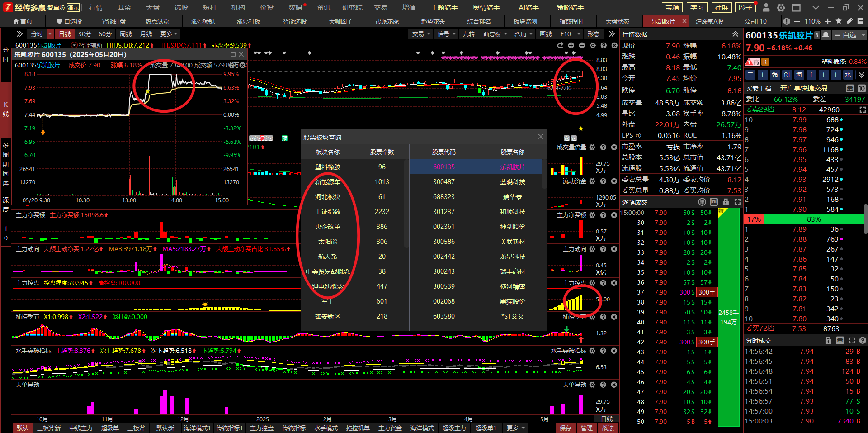This screenshot has width=868, height=433.
Task: Open settings gear for 主力控盘 indicator
Action: click(592, 283)
